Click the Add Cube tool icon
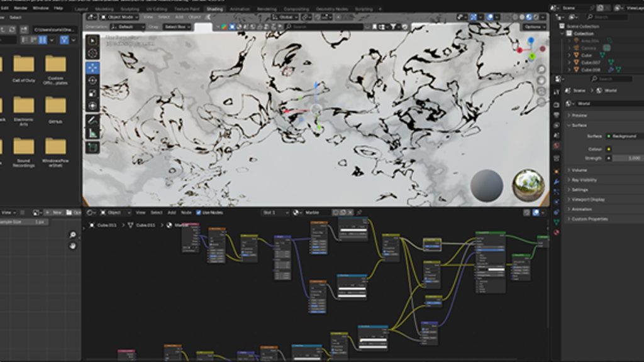Screen dimensions: 644x362 point(92,147)
